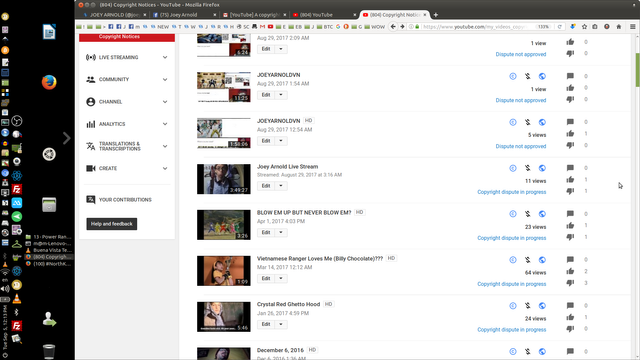Click the bookmark star icon in toolbar
Viewport: 640px width, 360px height.
584,27
